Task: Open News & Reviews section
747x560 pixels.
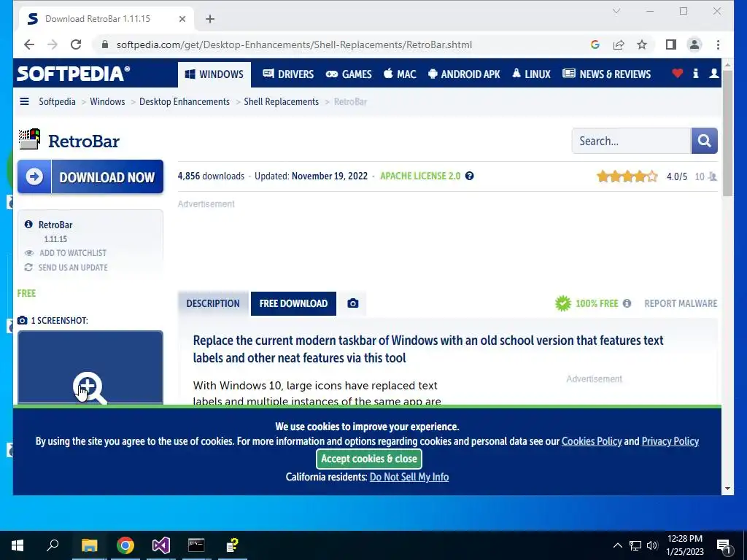Action: [606, 74]
